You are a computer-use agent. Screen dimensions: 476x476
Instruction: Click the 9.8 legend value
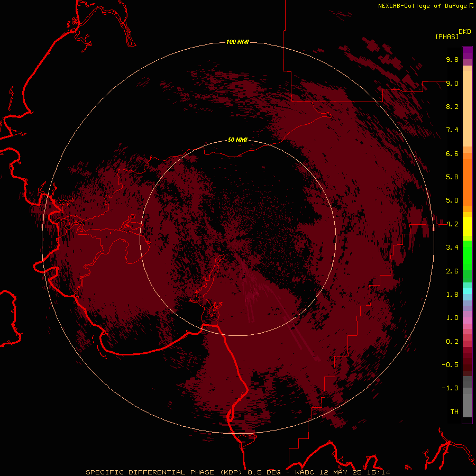point(452,59)
